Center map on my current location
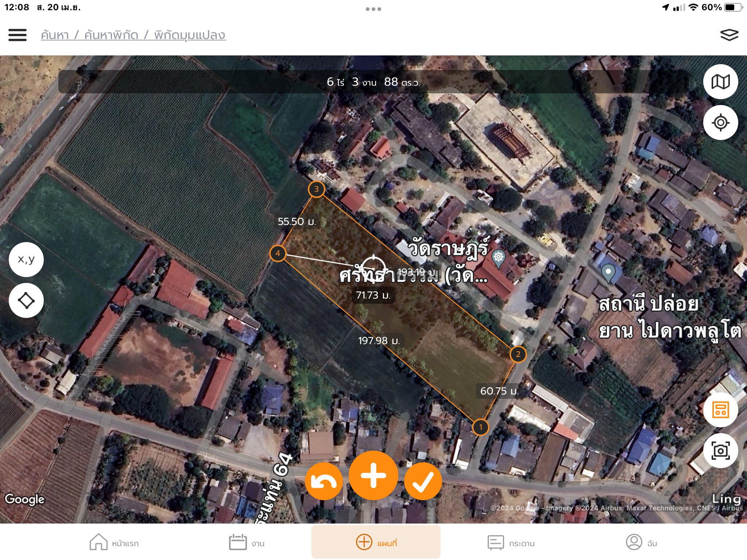The image size is (747, 560). (720, 122)
